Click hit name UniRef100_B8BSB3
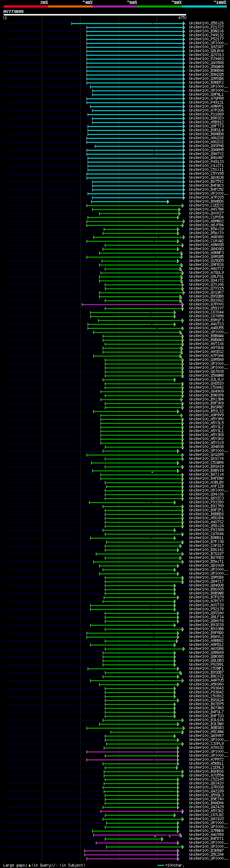The height and width of the screenshot is (868, 230). click(206, 728)
